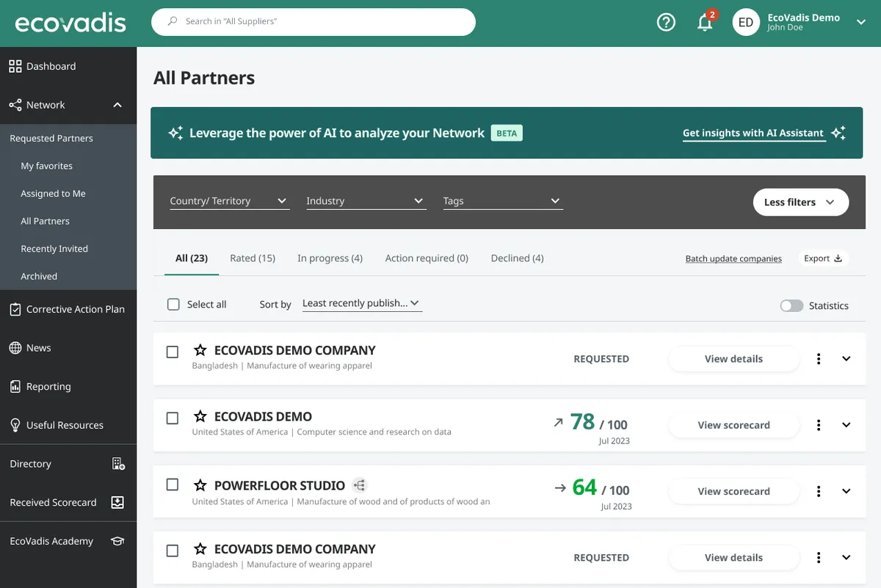Click ECOVADIS DEMO score 78 / 100
The width and height of the screenshot is (881, 588).
tap(599, 423)
